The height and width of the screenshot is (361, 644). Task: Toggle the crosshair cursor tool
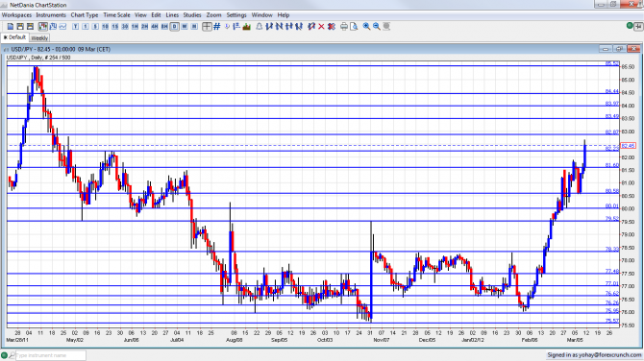pos(207,27)
